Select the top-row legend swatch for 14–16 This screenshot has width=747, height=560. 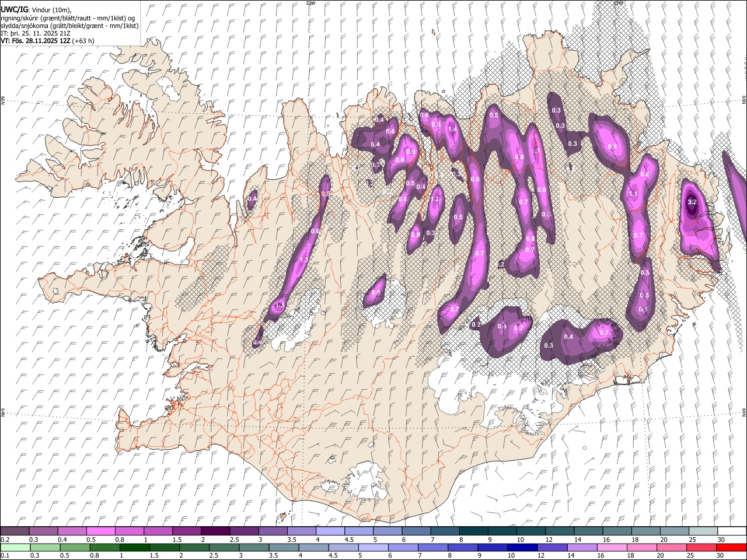pyautogui.click(x=588, y=531)
